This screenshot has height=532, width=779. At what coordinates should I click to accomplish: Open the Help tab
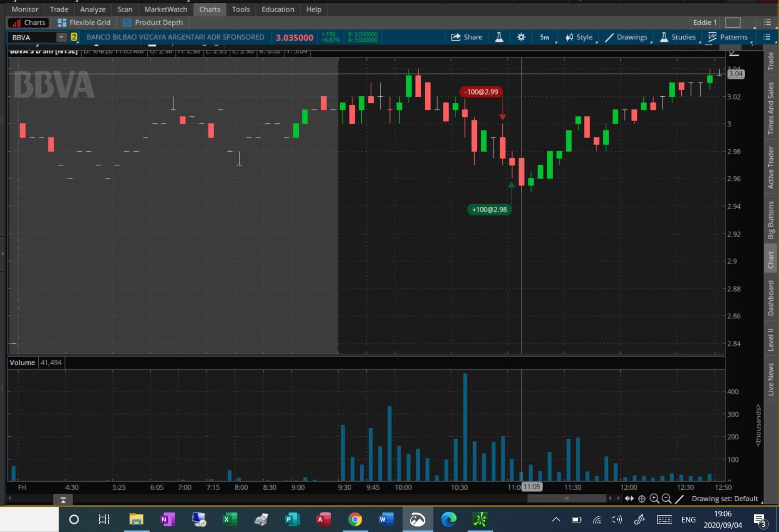313,9
